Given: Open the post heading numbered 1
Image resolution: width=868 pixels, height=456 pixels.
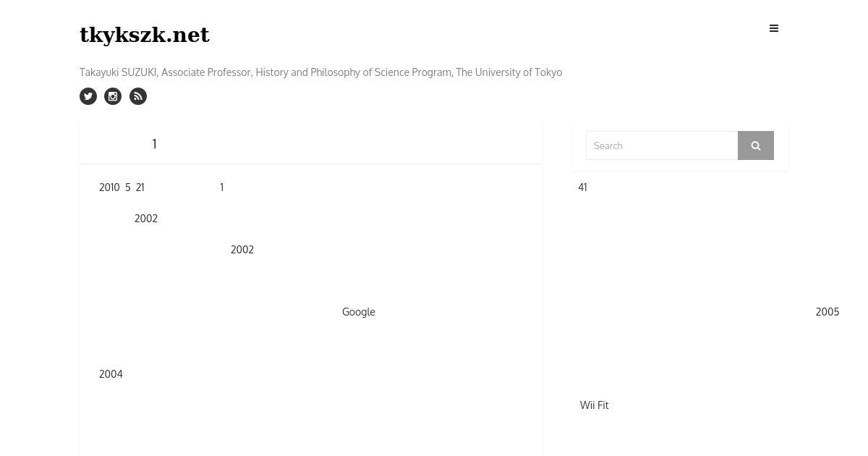Looking at the screenshot, I should coord(154,144).
